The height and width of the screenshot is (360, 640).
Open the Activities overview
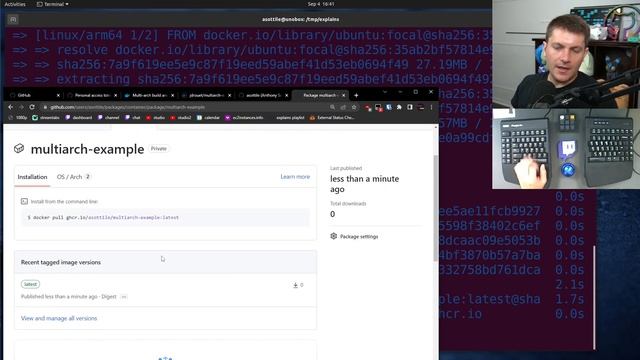pyautogui.click(x=15, y=4)
